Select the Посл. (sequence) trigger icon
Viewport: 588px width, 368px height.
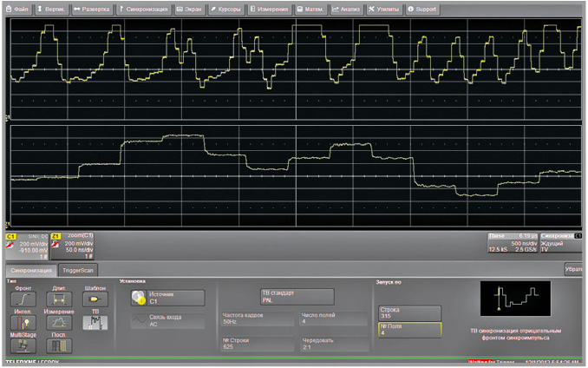point(58,345)
